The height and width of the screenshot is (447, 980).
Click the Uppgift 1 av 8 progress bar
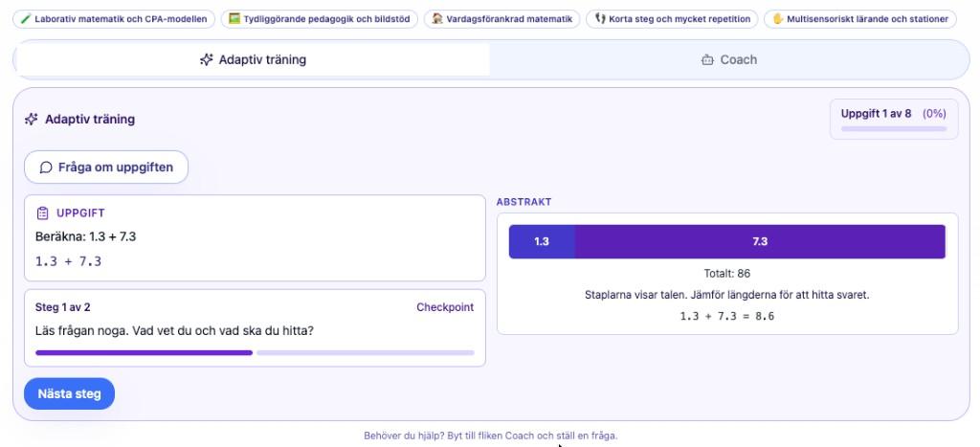(x=893, y=129)
